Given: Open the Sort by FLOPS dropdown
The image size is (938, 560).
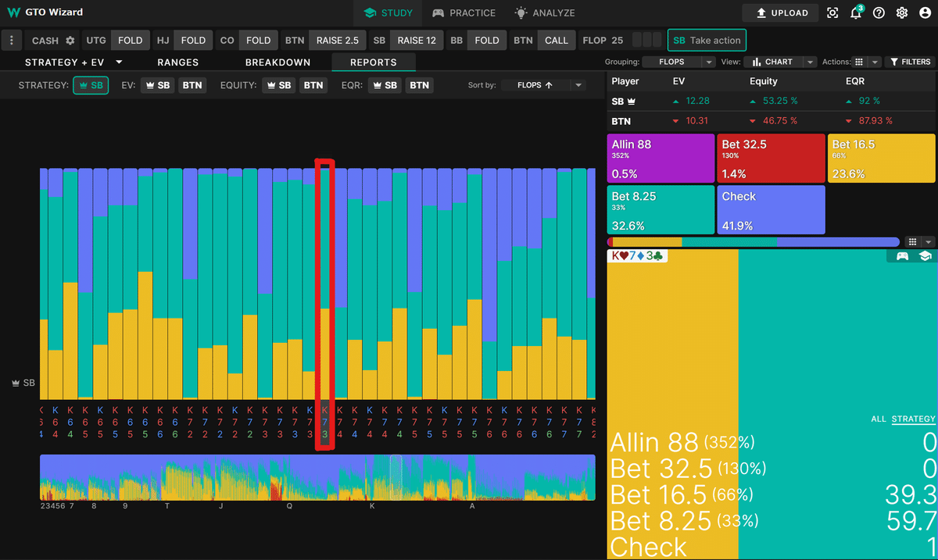Looking at the screenshot, I should 543,85.
